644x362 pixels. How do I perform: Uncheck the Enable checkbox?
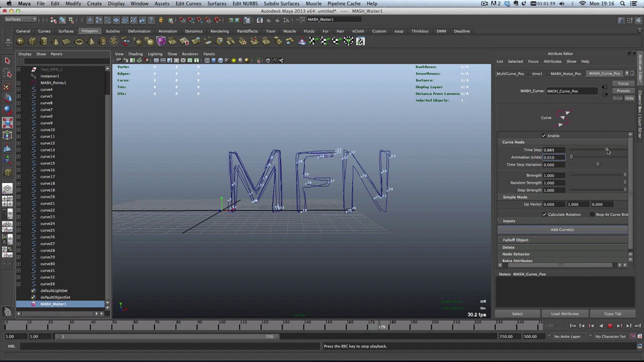[544, 136]
